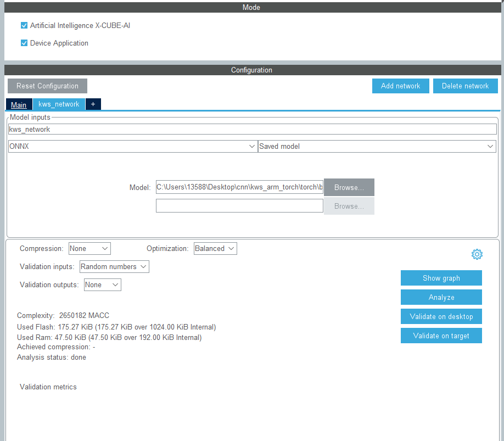Screen dimensions: 504x441
Task: Click the Show graph button
Action: (441, 278)
